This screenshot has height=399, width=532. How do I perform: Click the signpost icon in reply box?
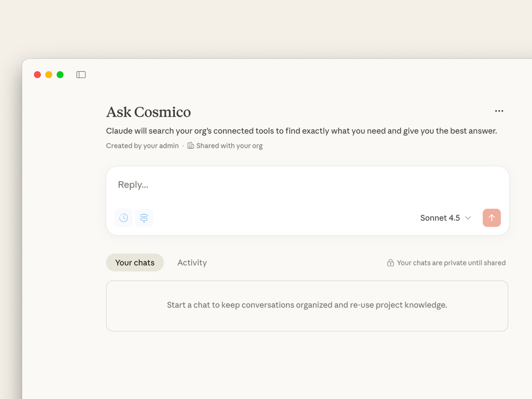(144, 218)
